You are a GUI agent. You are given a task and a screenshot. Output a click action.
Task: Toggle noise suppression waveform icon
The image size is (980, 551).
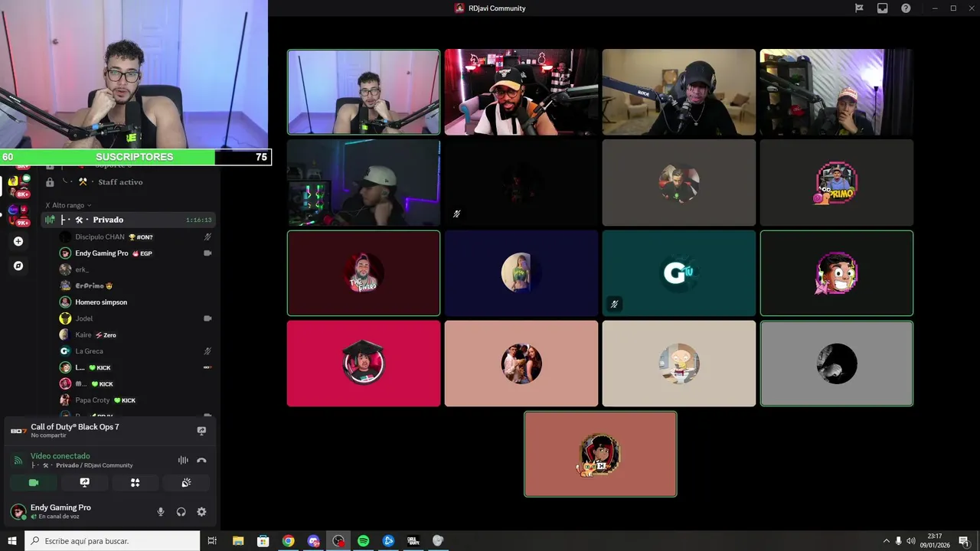183,460
